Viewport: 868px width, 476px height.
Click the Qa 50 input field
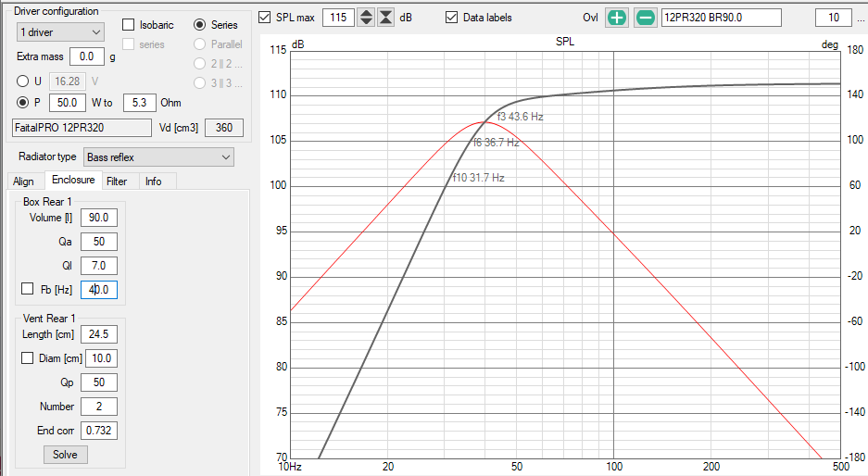[99, 242]
